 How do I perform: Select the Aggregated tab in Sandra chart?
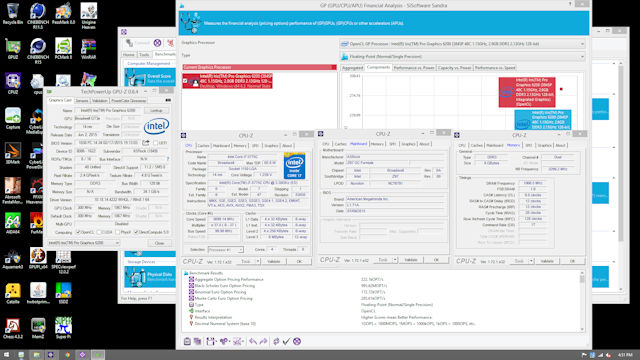352,68
